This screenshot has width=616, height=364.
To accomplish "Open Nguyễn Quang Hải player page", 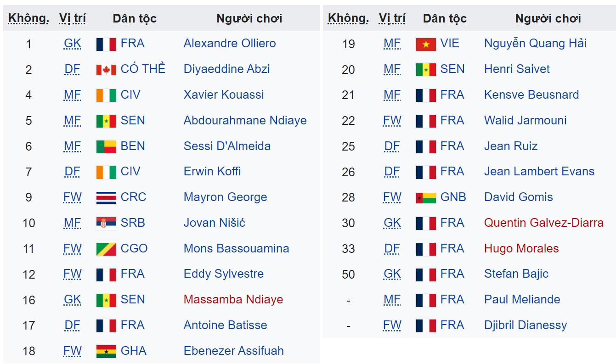I will [x=535, y=44].
